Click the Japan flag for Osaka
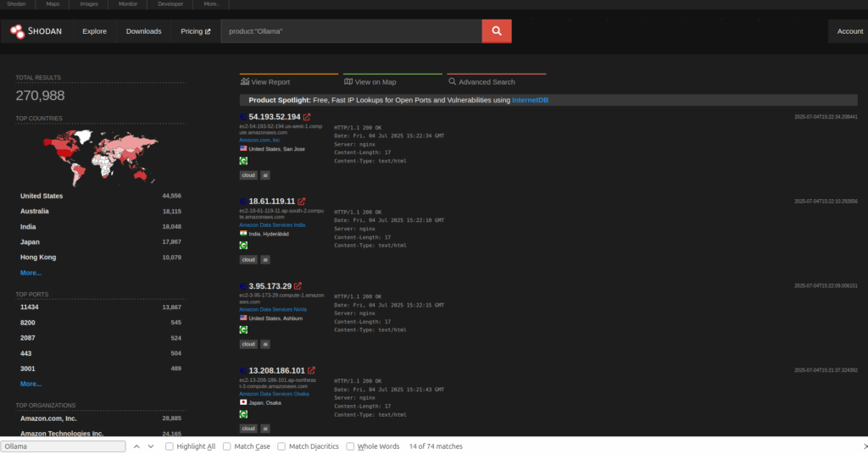The width and height of the screenshot is (868, 454). 243,402
